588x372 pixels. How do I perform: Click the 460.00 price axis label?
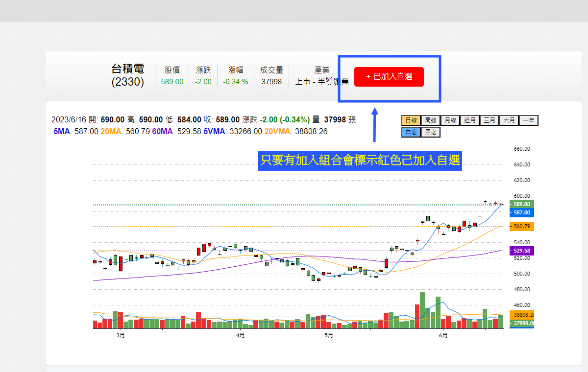tap(522, 305)
